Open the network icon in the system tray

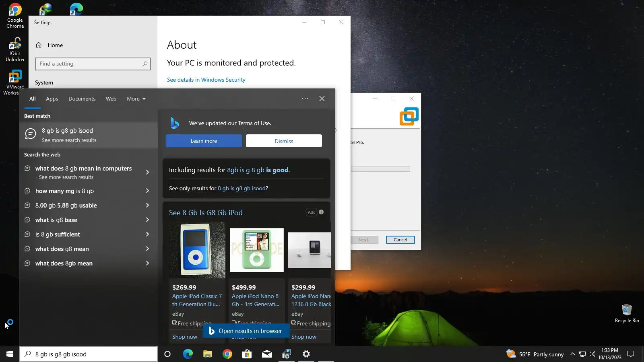coord(582,354)
